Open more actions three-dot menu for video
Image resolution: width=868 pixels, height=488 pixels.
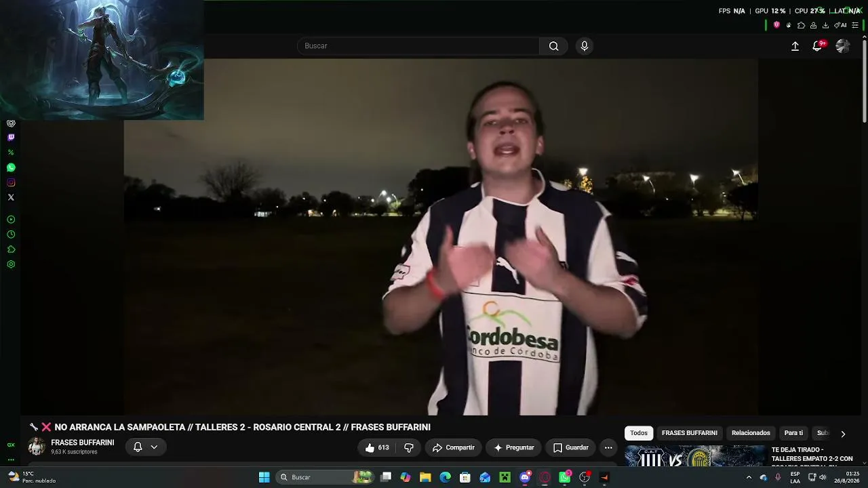click(608, 447)
